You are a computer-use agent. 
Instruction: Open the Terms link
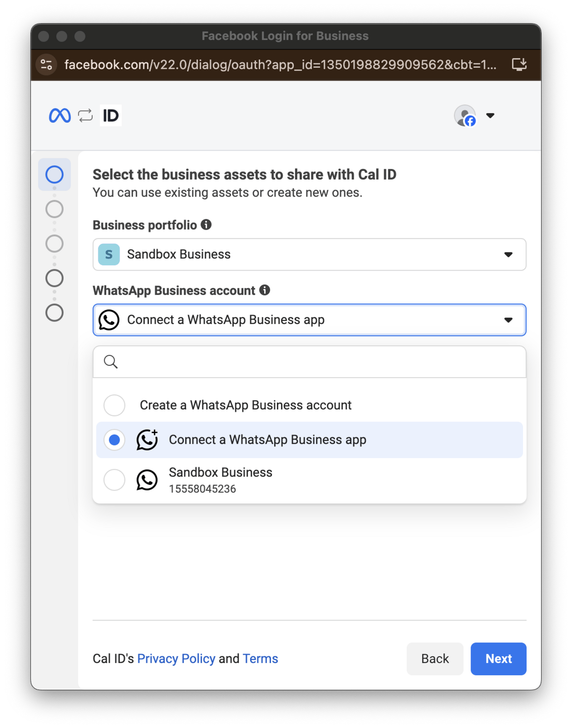[260, 659]
